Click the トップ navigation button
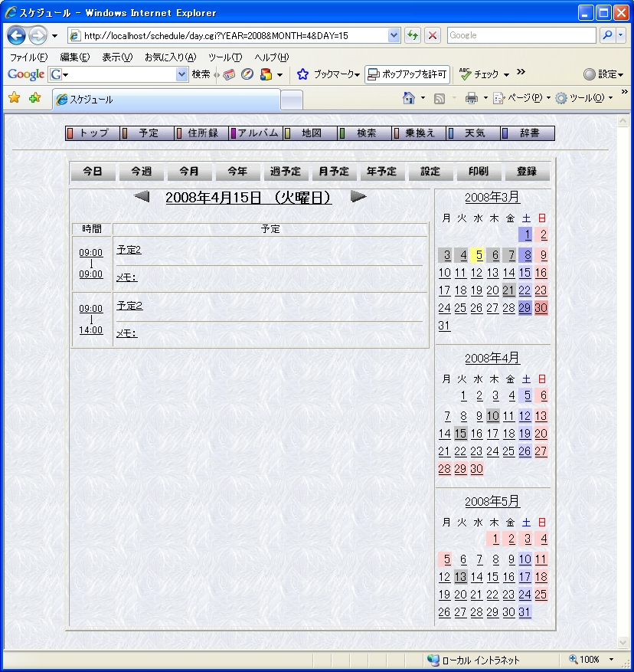The image size is (634, 672). tap(92, 133)
